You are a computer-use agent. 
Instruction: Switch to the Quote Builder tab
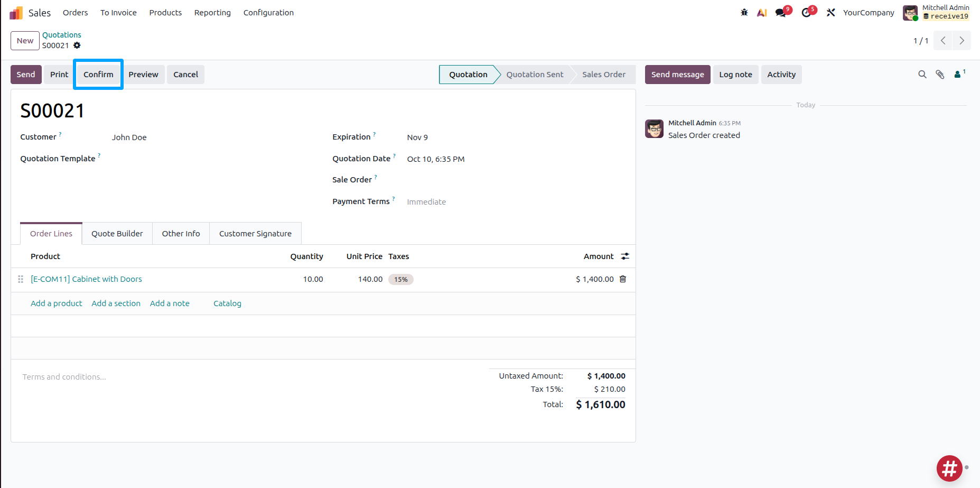point(117,234)
